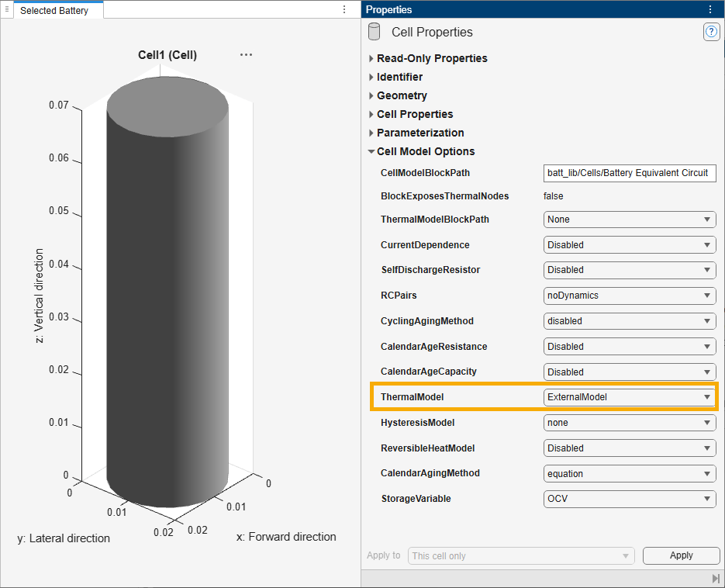Click the HysteresisModel property label

click(x=417, y=422)
